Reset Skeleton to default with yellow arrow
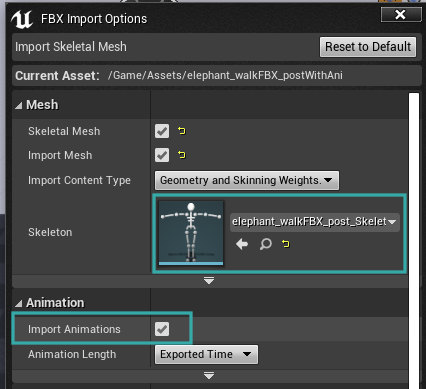The width and height of the screenshot is (426, 389). click(x=285, y=244)
